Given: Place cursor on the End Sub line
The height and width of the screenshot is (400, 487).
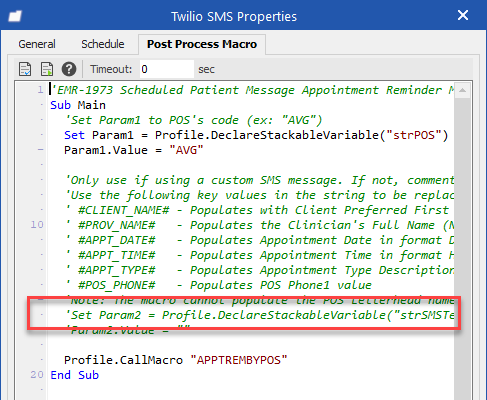Looking at the screenshot, I should pos(74,375).
